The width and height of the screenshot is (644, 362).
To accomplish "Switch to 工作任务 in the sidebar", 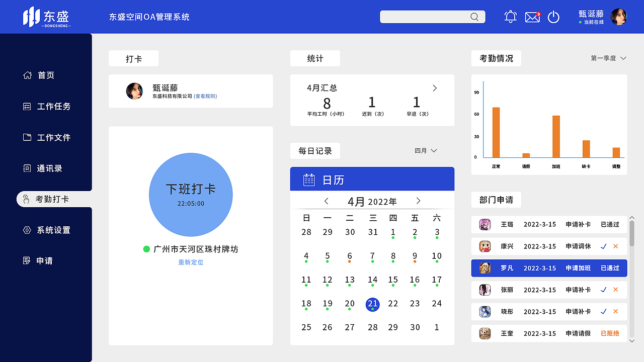I will (x=27, y=106).
